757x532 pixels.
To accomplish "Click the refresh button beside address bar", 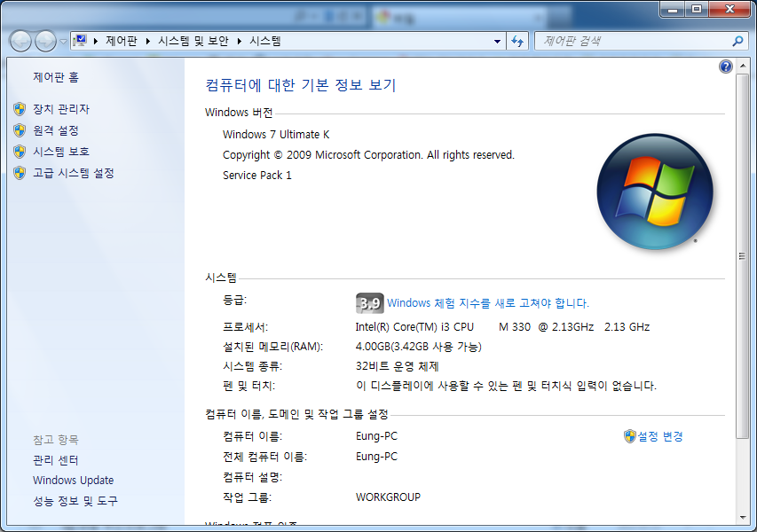I will tap(517, 42).
